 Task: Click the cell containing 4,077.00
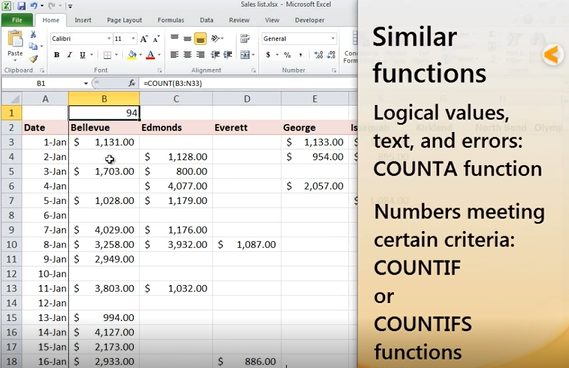coord(176,186)
